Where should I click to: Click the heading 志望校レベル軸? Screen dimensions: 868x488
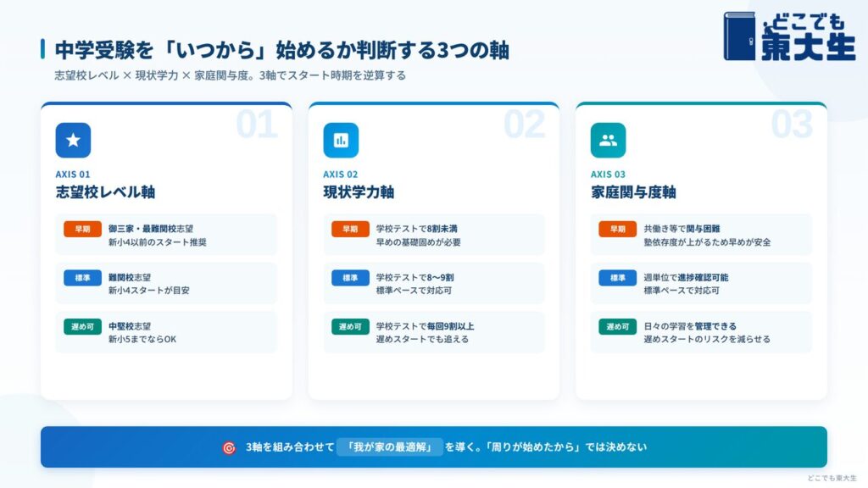[105, 192]
